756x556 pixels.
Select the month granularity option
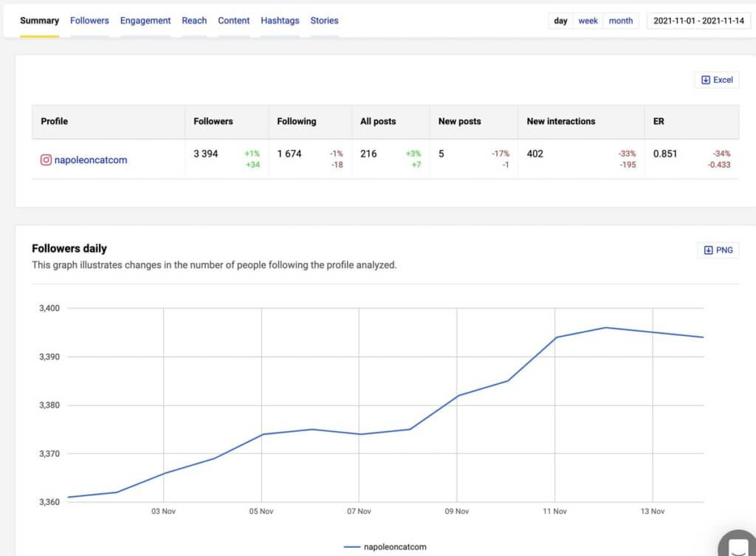point(620,21)
